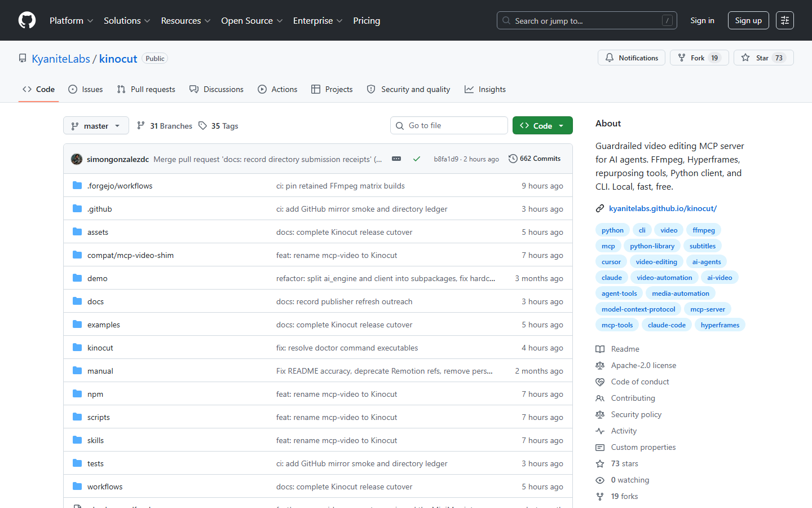
Task: Open simongonzalezdc avatar image
Action: [x=77, y=159]
